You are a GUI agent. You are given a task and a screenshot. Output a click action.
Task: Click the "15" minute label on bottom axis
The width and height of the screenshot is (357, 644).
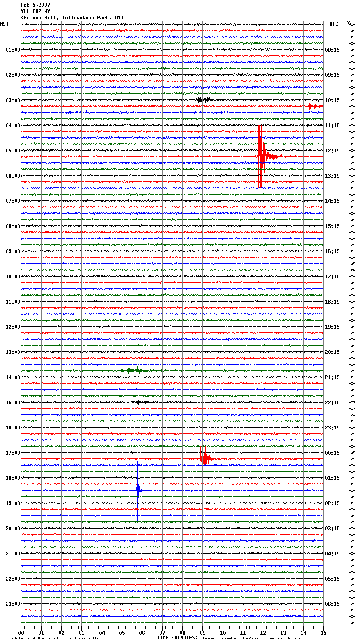pos(323,633)
